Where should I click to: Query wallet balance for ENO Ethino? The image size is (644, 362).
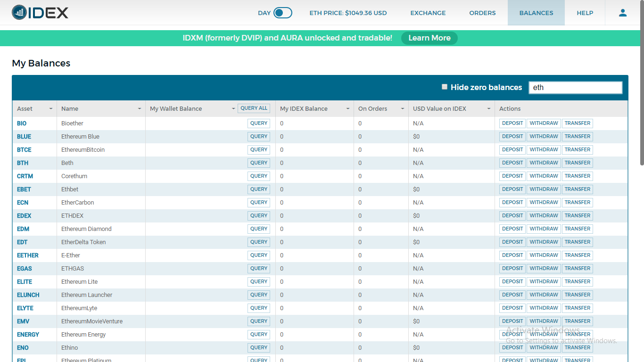coord(259,348)
